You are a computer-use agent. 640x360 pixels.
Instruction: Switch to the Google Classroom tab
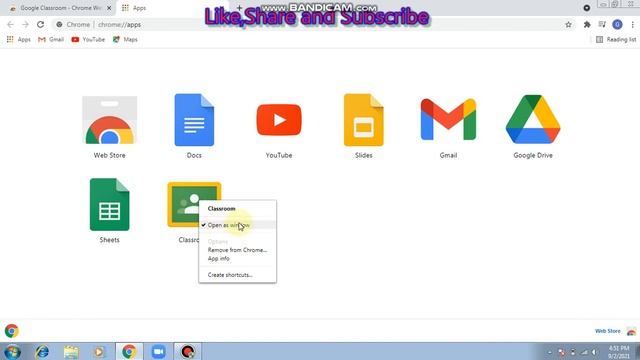point(60,8)
